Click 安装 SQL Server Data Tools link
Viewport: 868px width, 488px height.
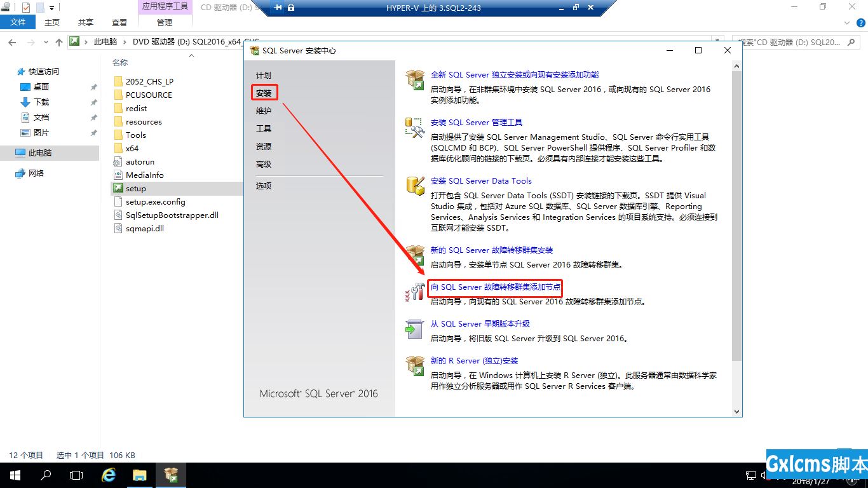point(481,181)
